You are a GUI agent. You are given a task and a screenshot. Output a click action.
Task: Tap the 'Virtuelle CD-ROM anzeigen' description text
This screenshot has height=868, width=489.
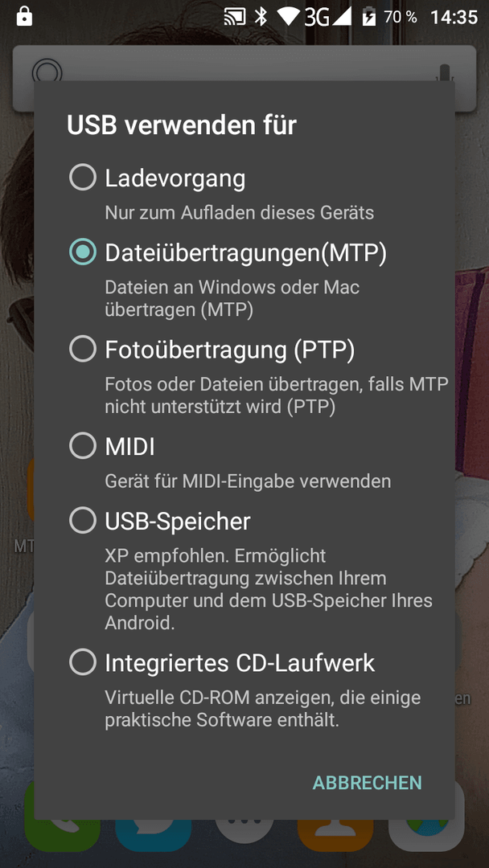[263, 709]
